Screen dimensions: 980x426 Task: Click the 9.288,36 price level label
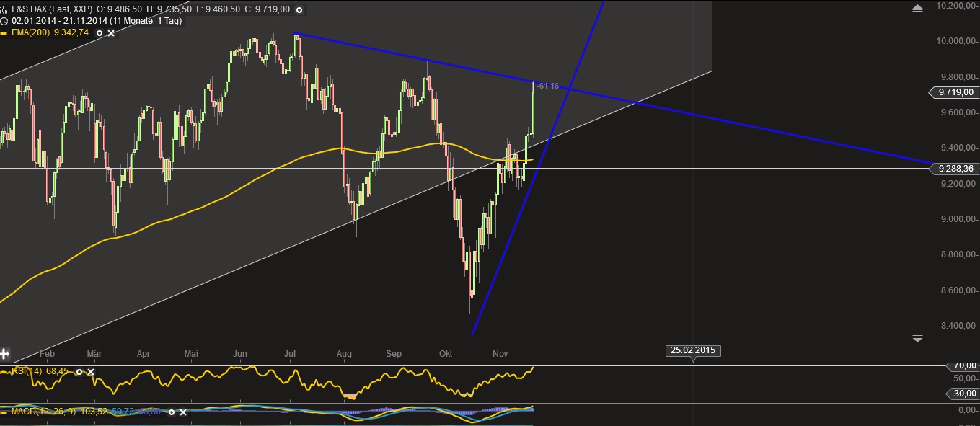pyautogui.click(x=955, y=169)
